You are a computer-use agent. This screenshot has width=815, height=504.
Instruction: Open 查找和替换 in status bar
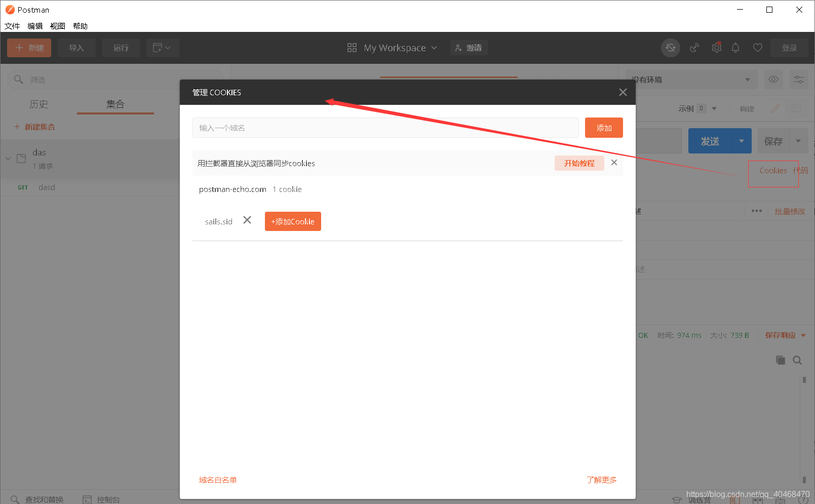37,499
